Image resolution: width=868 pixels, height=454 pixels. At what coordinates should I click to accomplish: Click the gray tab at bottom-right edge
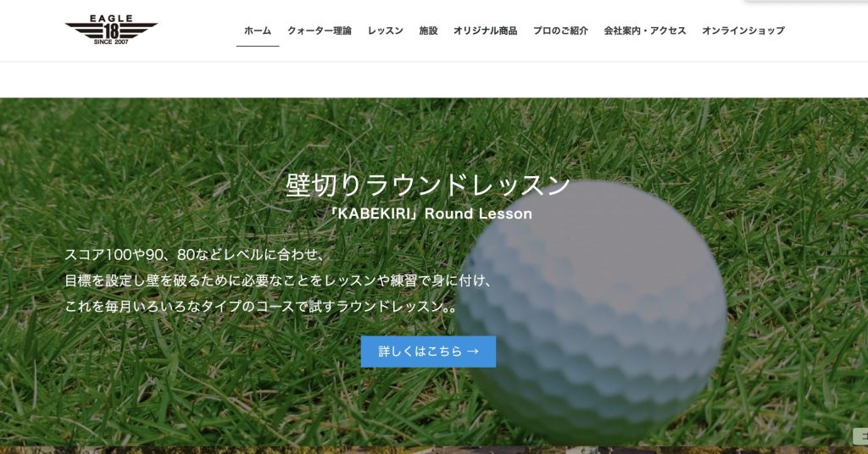click(861, 436)
